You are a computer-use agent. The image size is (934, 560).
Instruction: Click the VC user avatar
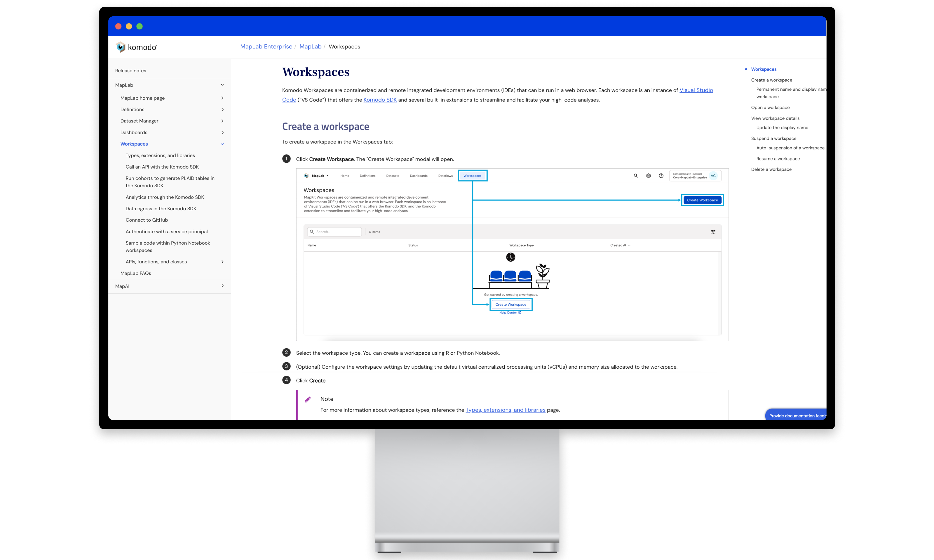point(713,176)
